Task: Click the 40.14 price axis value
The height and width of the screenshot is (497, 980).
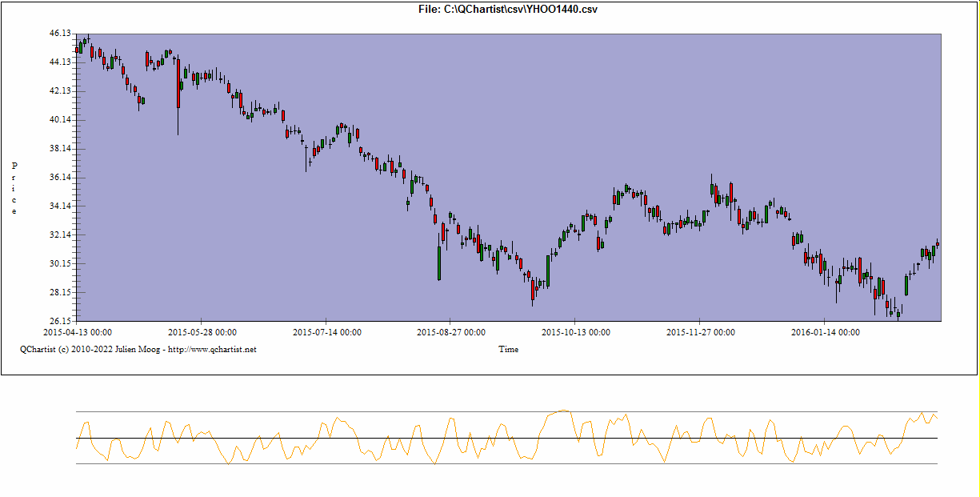Action: (60, 120)
